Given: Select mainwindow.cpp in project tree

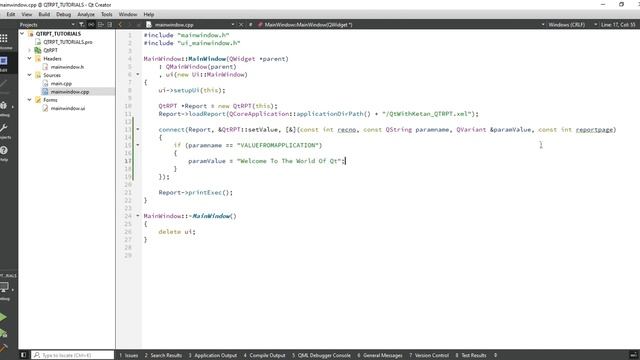Looking at the screenshot, I should click(x=69, y=92).
